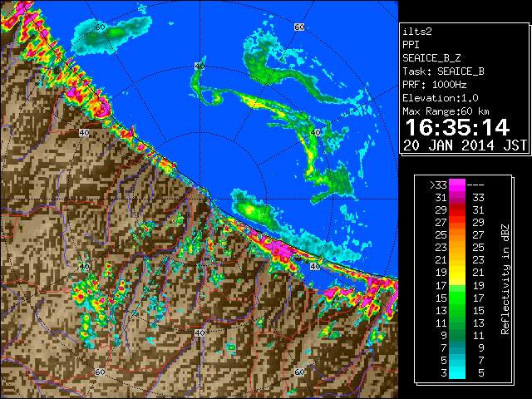This screenshot has width=532, height=399.
Task: Pick the light orange 23–25 dBZ swatch
Action: (x=457, y=248)
